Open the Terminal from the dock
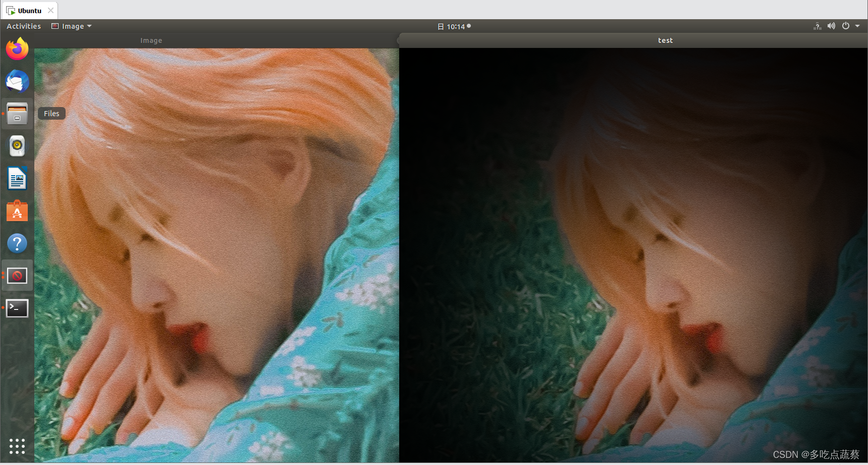The image size is (868, 465). pyautogui.click(x=17, y=308)
